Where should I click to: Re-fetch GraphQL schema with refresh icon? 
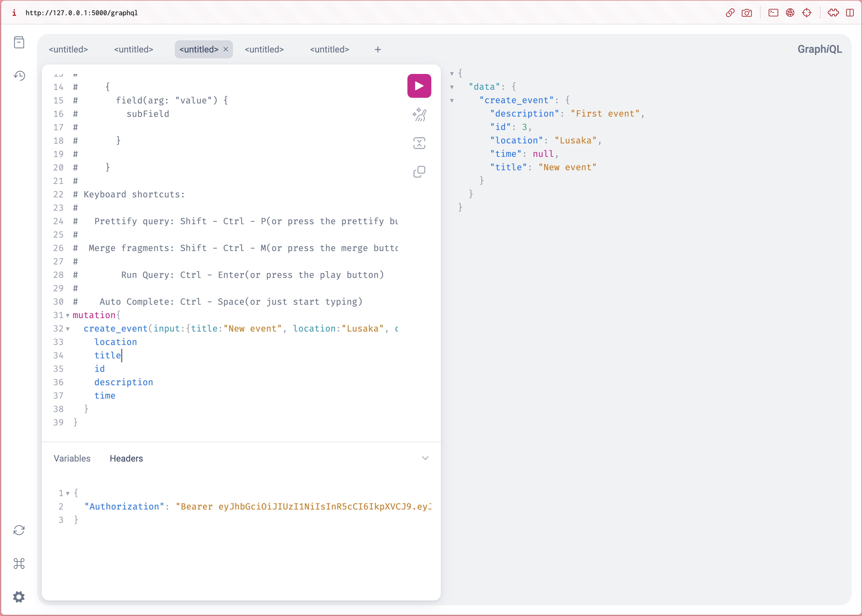(x=19, y=530)
